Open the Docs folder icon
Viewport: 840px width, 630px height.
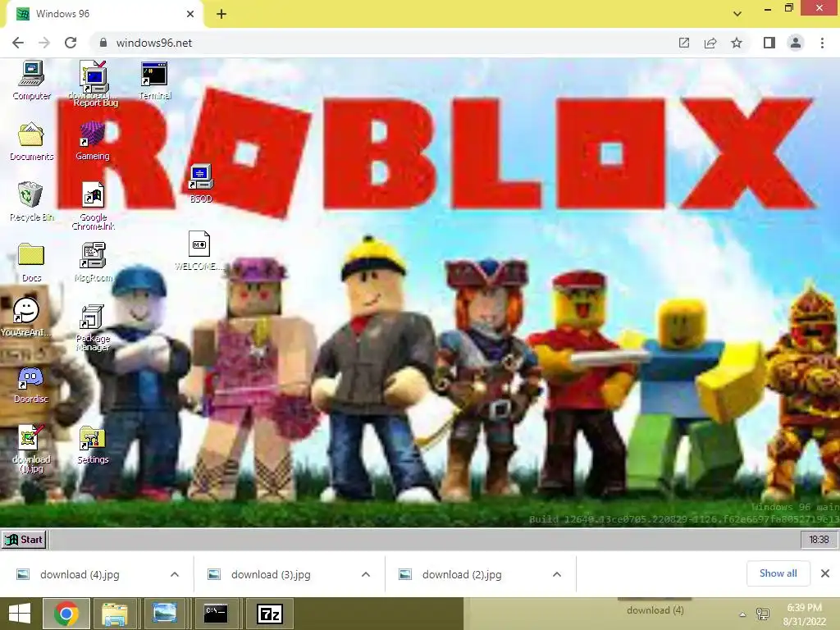point(32,262)
